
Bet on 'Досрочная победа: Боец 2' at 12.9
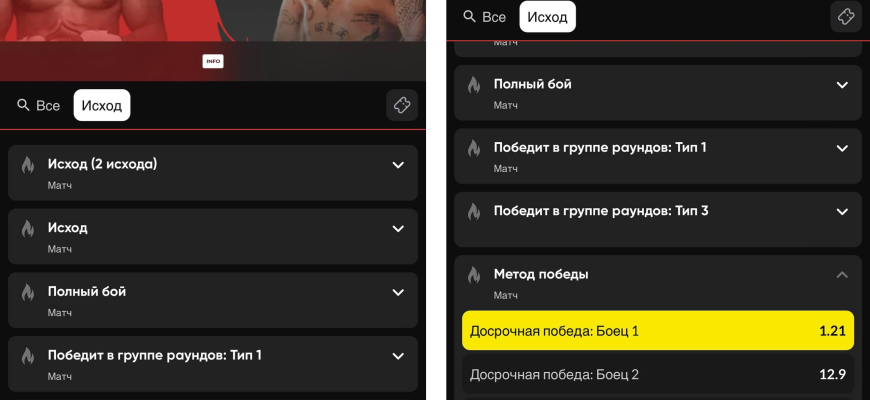[x=657, y=375]
